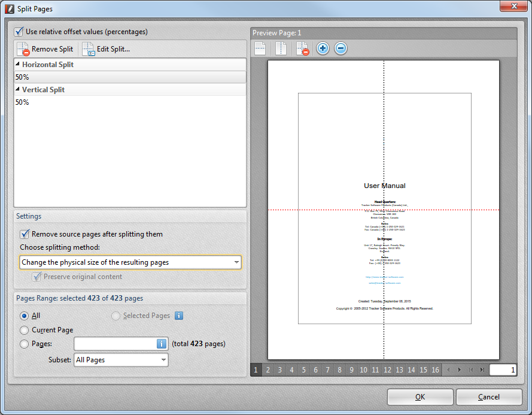532x415 pixels.
Task: Go to next preview page arrow
Action: pos(460,370)
